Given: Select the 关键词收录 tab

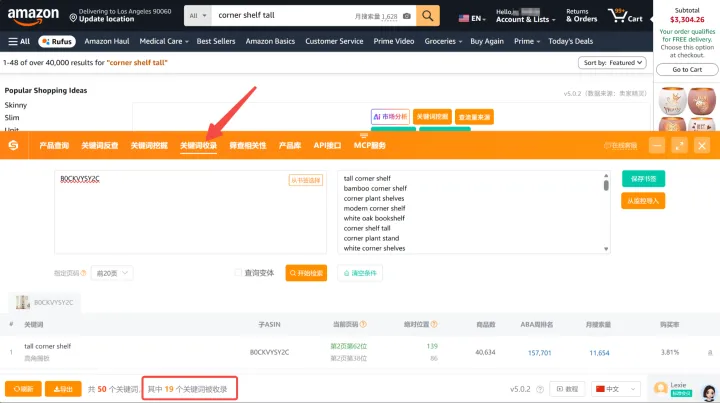Looking at the screenshot, I should point(198,146).
